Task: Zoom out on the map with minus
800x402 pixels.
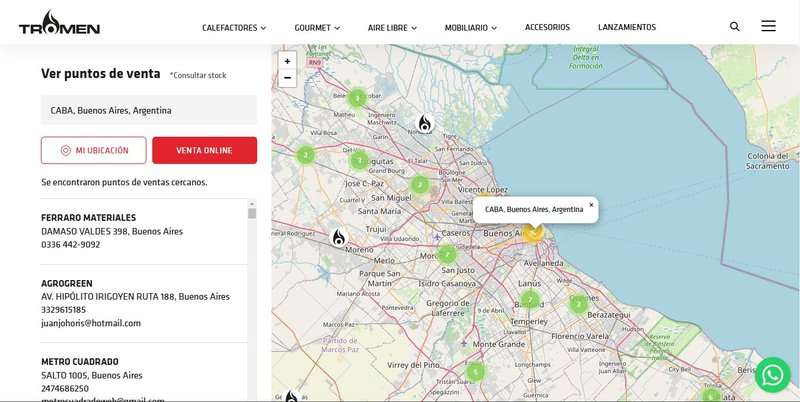Action: tap(287, 78)
